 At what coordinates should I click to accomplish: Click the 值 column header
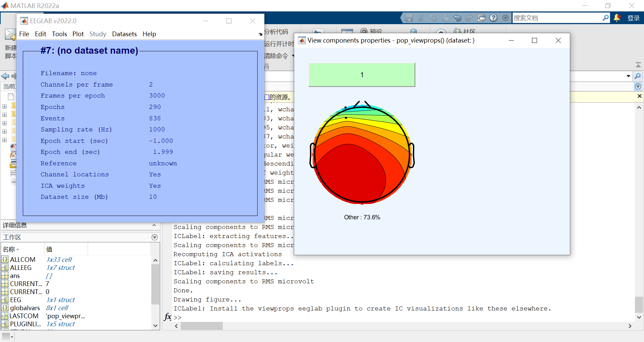click(66, 249)
